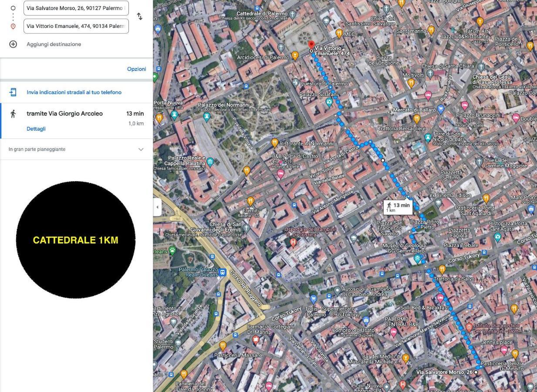This screenshot has height=392, width=537.
Task: Click the white waypoint circle on the route
Action: pos(383,160)
